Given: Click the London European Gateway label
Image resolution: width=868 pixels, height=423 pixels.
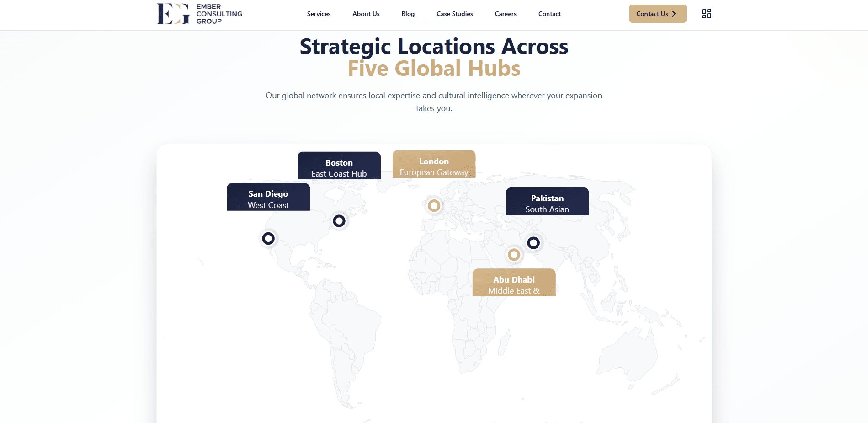Looking at the screenshot, I should (x=434, y=164).
